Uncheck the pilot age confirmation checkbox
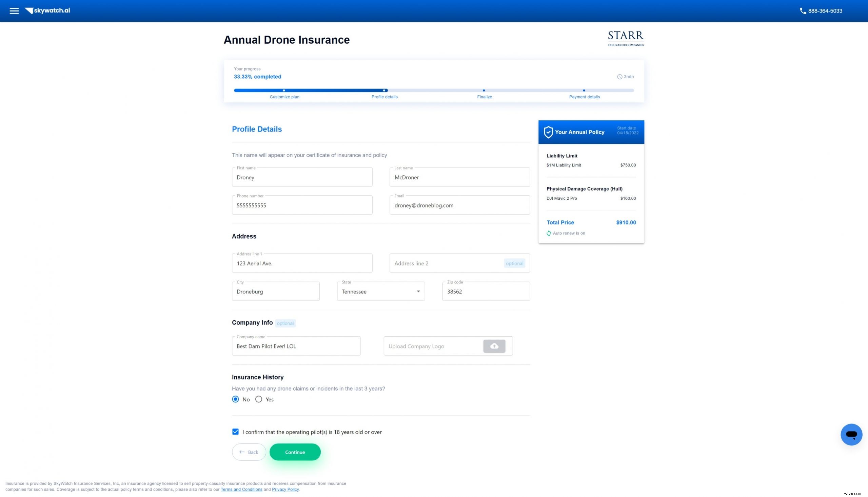 coord(235,432)
